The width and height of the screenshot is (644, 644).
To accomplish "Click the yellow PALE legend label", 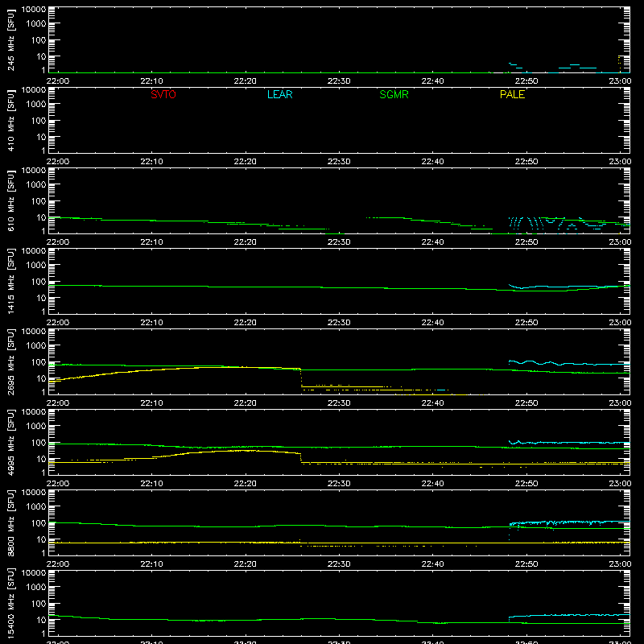I will [512, 94].
